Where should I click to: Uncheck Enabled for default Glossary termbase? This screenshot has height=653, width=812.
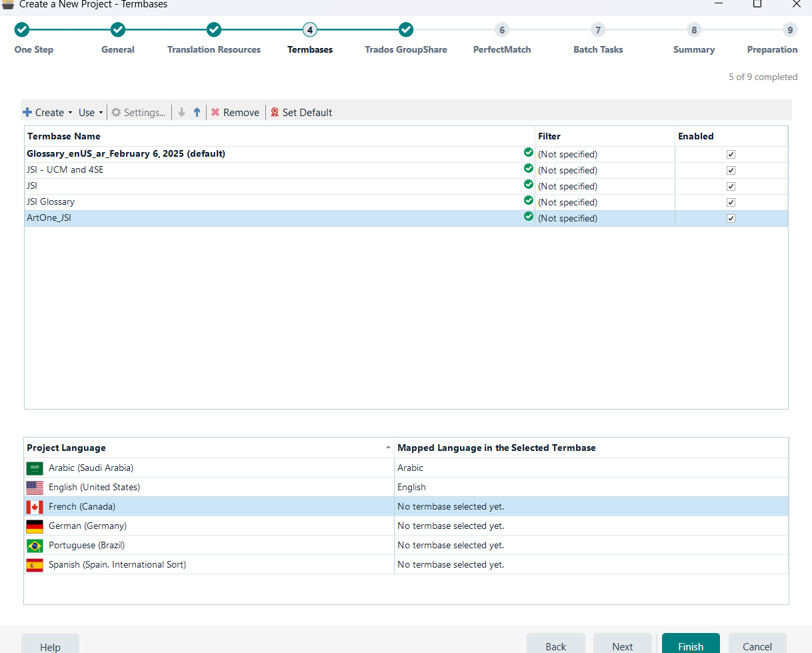tap(731, 154)
